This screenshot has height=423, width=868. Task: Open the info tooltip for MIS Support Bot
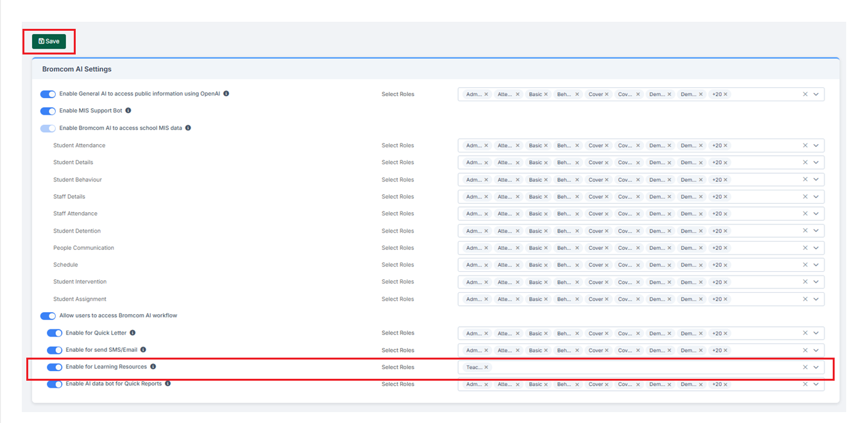click(x=128, y=110)
